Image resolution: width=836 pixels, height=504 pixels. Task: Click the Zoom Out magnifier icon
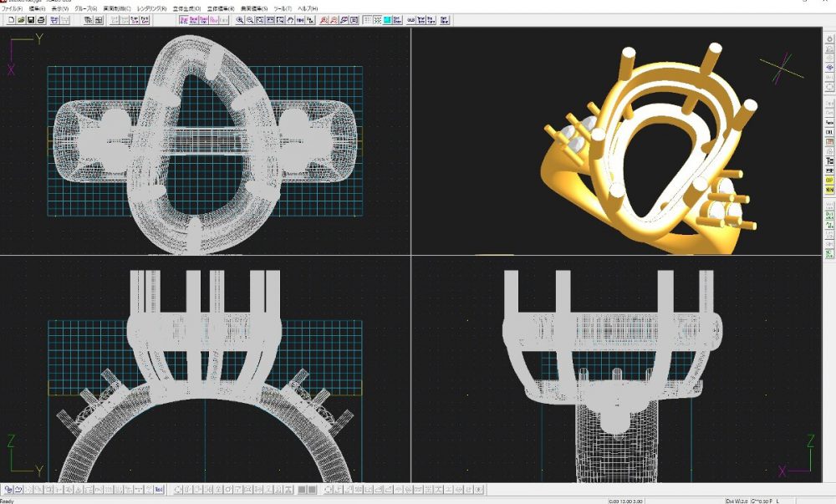[250, 20]
